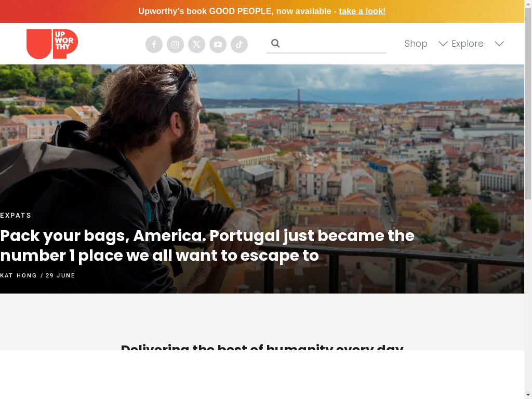Open the Instagram social icon
The width and height of the screenshot is (532, 399).
click(176, 45)
